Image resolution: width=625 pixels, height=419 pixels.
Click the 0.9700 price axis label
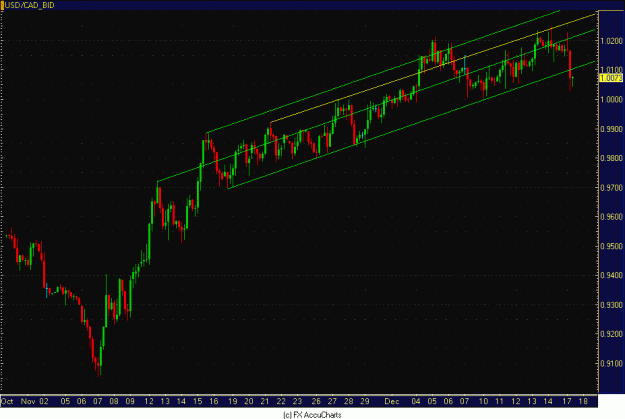[x=611, y=187]
